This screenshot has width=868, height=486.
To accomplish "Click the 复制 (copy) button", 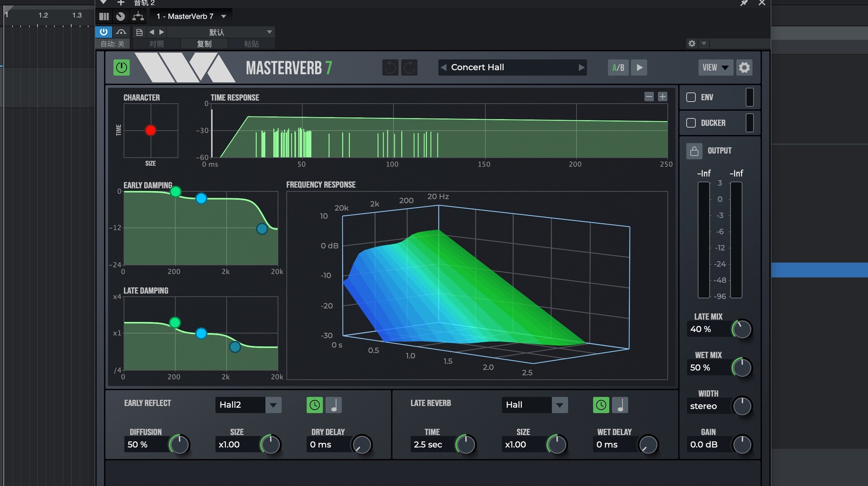I will [204, 44].
